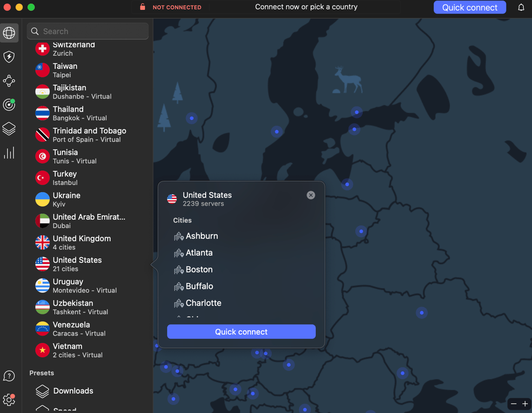532x413 pixels.
Task: Click the United Arab Emirates flag
Action: pyautogui.click(x=43, y=221)
